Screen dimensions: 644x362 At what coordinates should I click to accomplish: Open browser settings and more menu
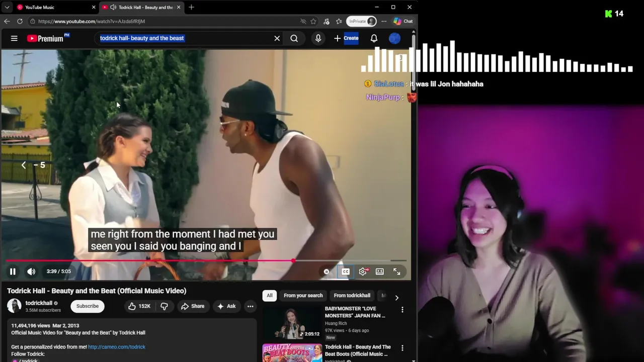384,21
